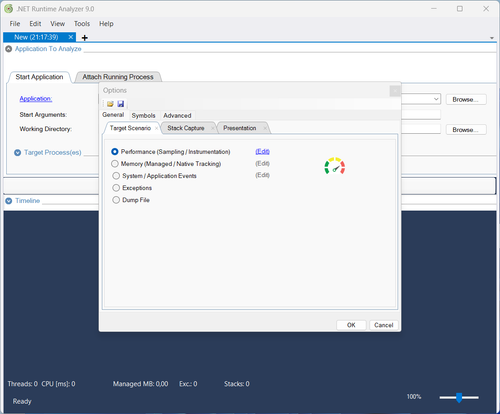Expand the Timeline section
Viewport: 500px width, 414px height.
[9, 201]
